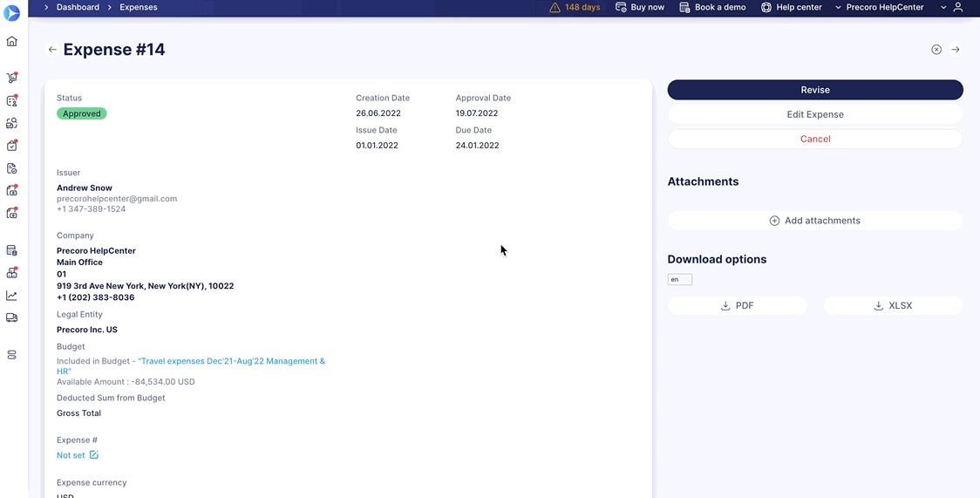
Task: Click the Available Amount -84,534.00 USD text
Action: click(126, 382)
